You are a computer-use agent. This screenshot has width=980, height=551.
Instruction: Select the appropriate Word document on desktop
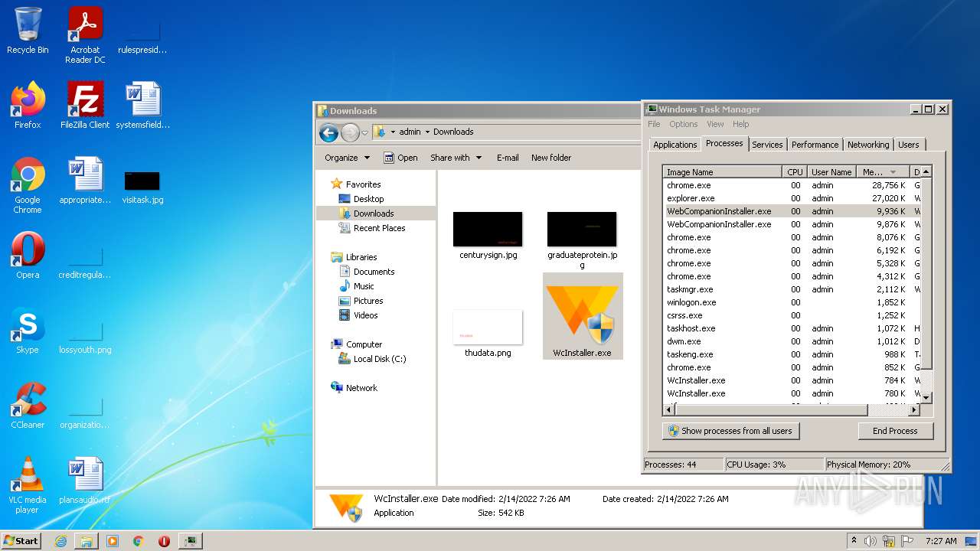(85, 181)
